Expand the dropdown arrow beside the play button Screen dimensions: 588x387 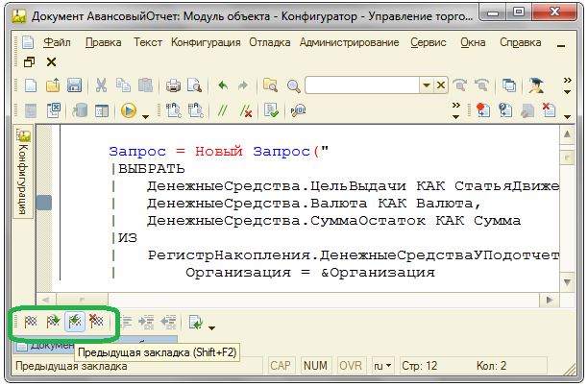146,114
